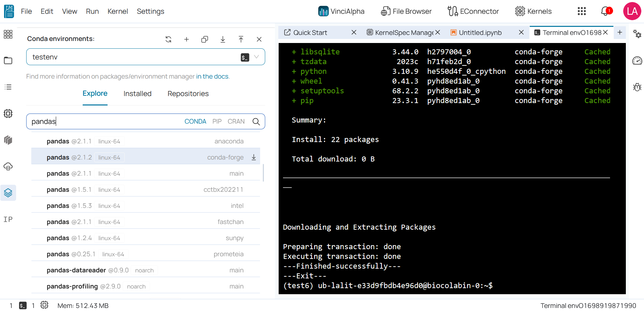Install pandas 2.1.2 from conda-forge
The width and height of the screenshot is (644, 311).
click(254, 158)
